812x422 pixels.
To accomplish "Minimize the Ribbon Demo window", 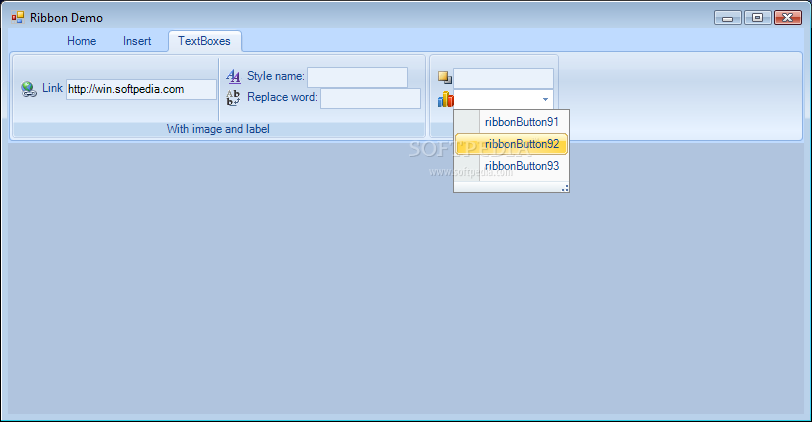I will (728, 18).
